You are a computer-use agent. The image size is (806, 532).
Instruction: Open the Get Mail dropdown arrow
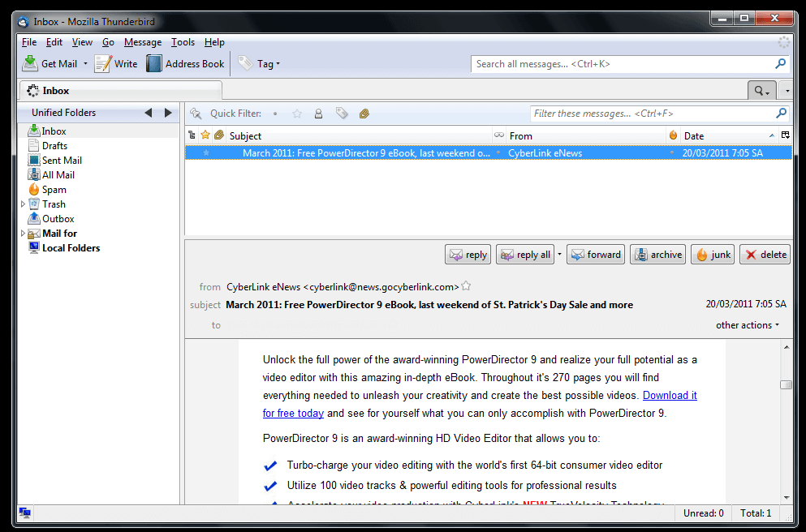point(85,64)
